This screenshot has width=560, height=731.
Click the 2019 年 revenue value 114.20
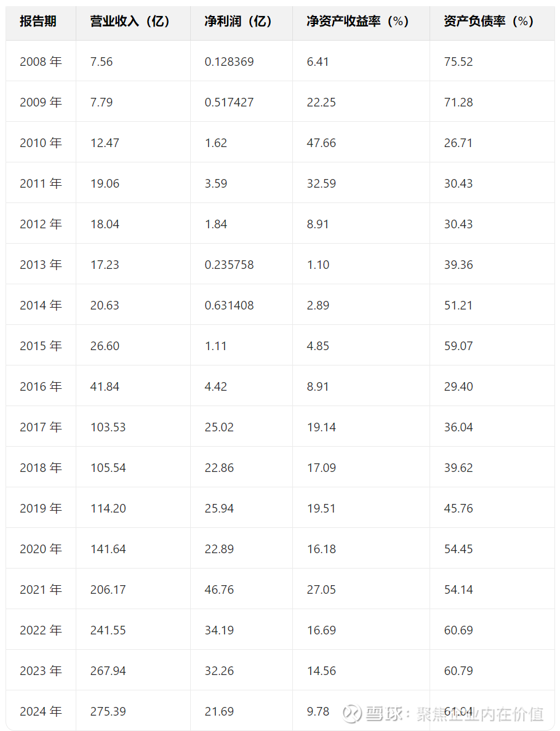tap(108, 508)
